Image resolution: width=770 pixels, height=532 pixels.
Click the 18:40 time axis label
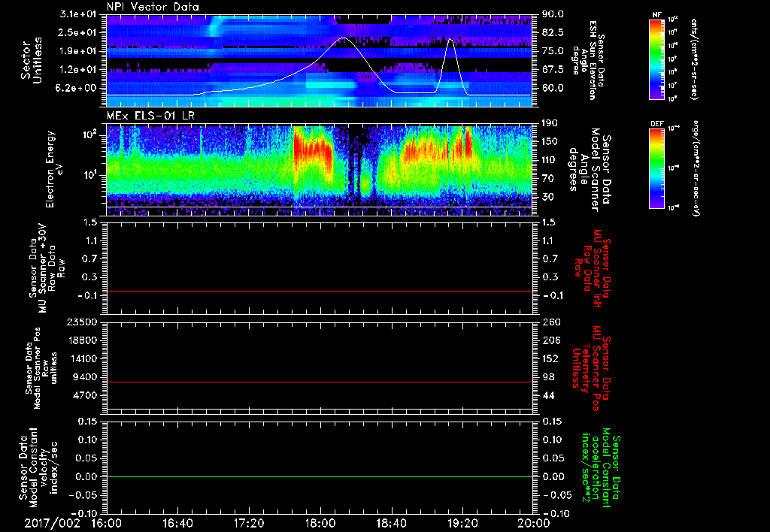391,523
